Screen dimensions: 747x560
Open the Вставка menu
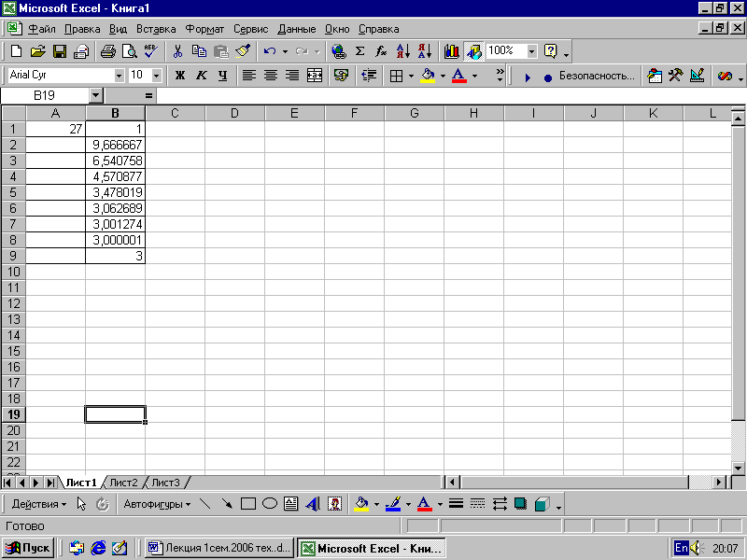click(156, 29)
